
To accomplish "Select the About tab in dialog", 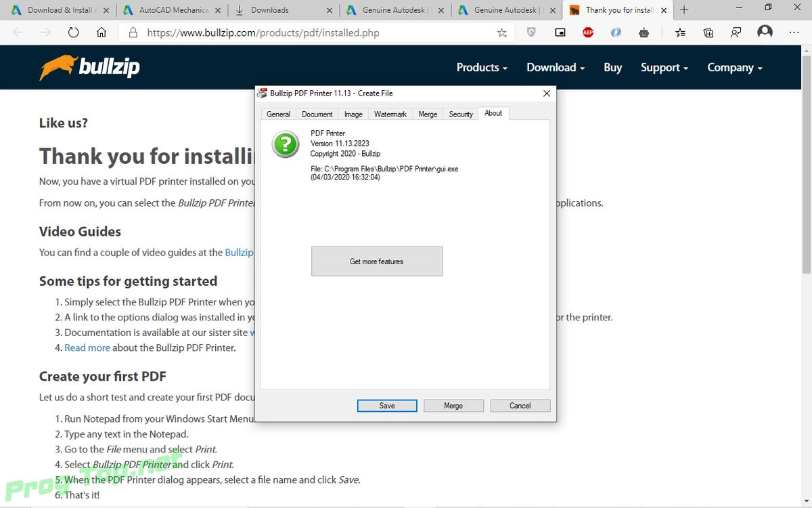I will [493, 113].
